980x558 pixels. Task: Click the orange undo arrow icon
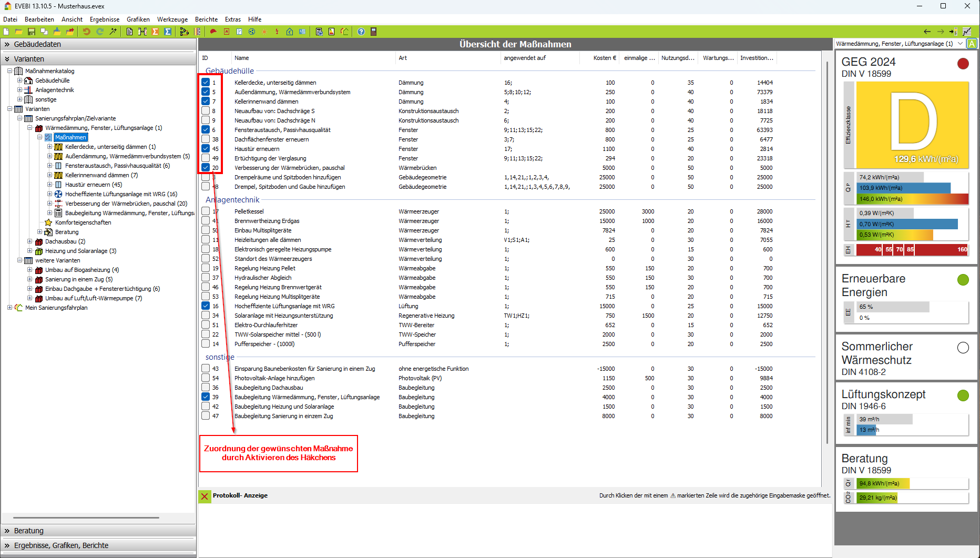(86, 32)
